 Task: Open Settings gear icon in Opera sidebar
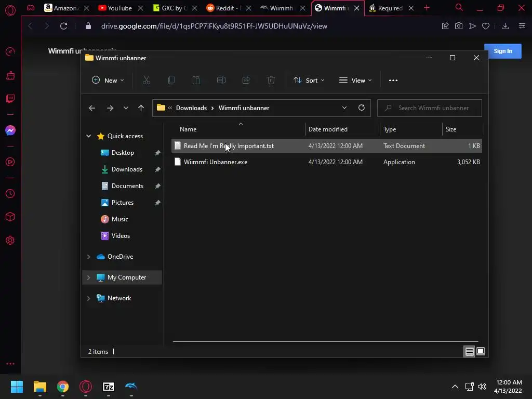[10, 240]
